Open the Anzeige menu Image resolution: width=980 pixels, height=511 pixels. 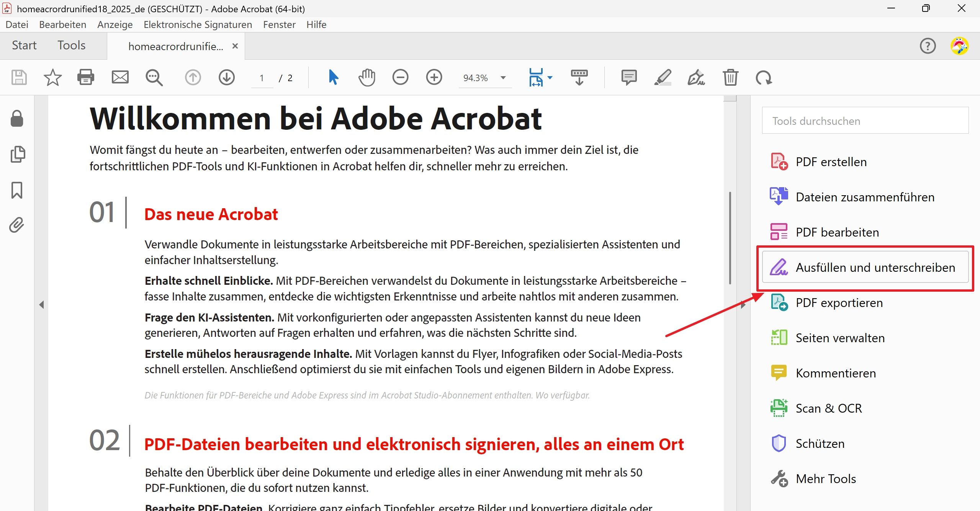click(x=115, y=24)
